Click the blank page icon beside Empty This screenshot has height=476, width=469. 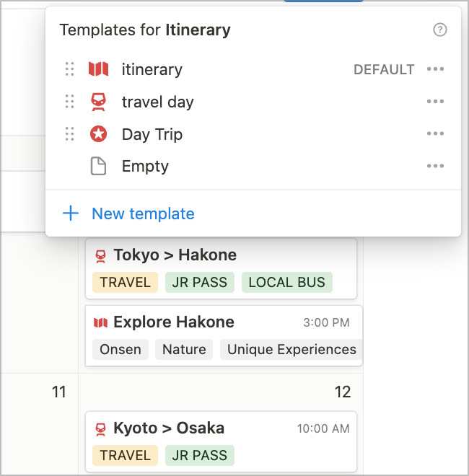click(98, 166)
